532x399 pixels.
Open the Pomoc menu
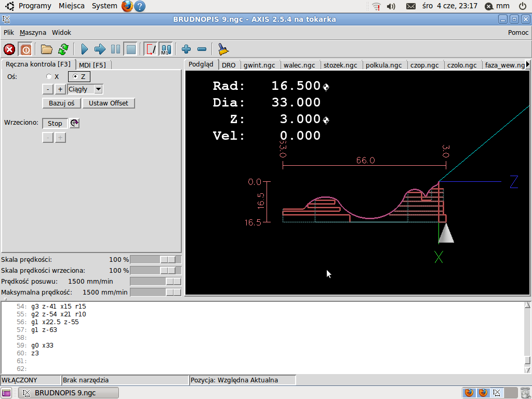(x=518, y=33)
